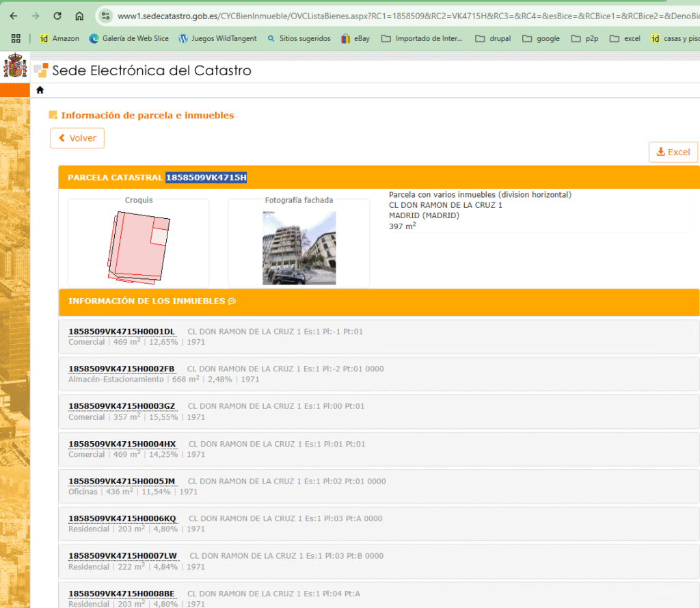Open the Croquis parcel sketch thumbnail

(x=139, y=246)
